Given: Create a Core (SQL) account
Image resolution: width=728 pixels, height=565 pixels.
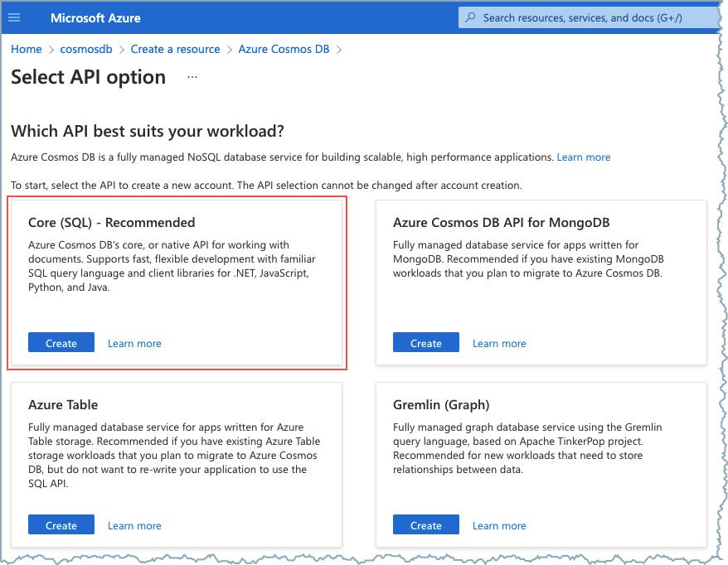Looking at the screenshot, I should (61, 343).
